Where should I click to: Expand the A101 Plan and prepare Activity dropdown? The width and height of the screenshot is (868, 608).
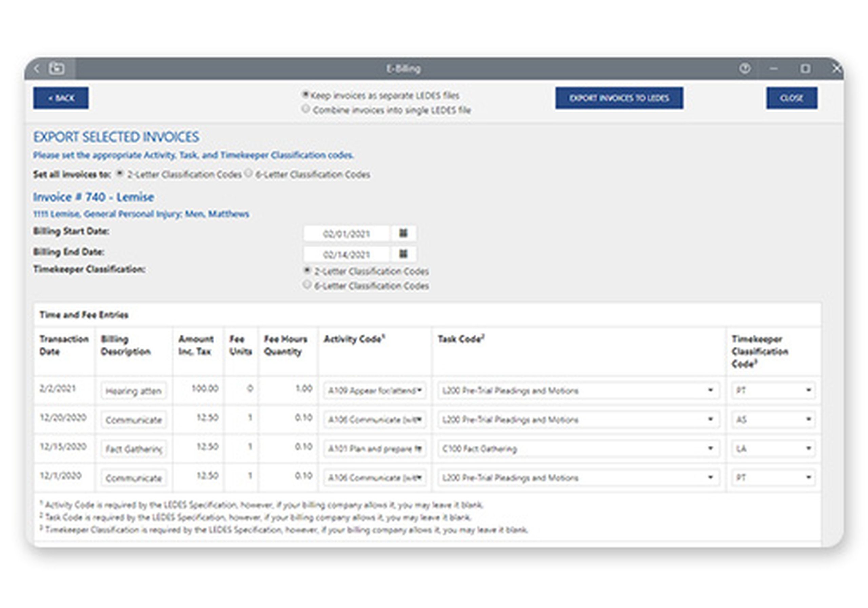420,449
